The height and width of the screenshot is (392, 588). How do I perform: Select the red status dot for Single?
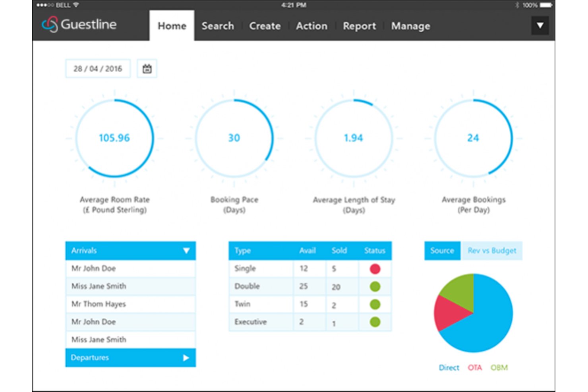[375, 269]
